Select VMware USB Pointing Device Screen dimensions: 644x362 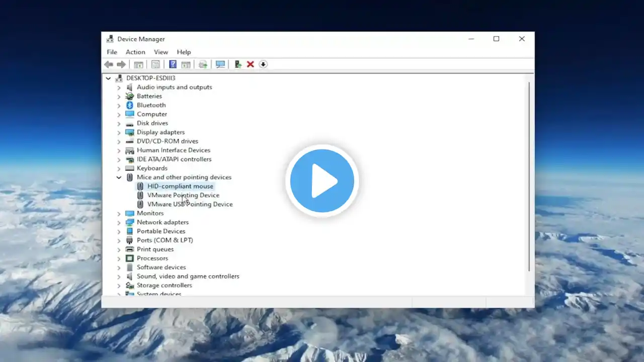coord(190,205)
